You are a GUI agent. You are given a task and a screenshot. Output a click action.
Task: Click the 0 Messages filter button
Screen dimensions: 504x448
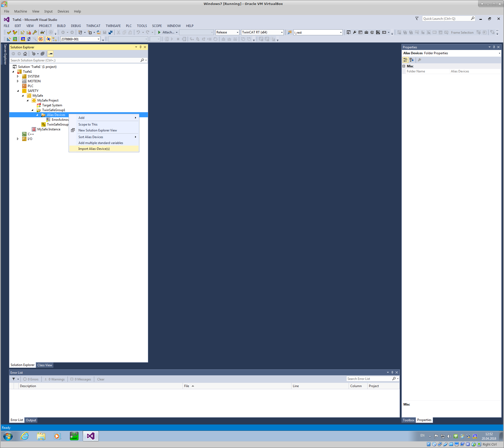pos(81,379)
